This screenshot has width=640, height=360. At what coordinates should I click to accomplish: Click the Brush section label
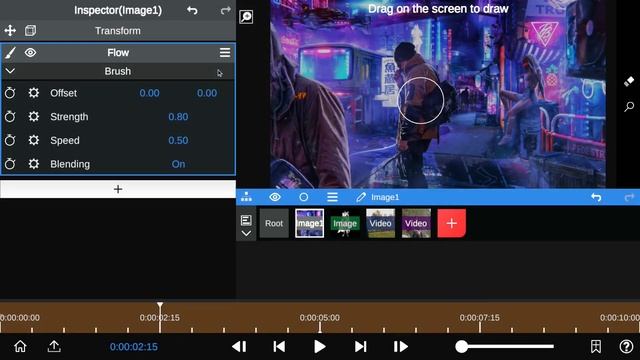[118, 71]
